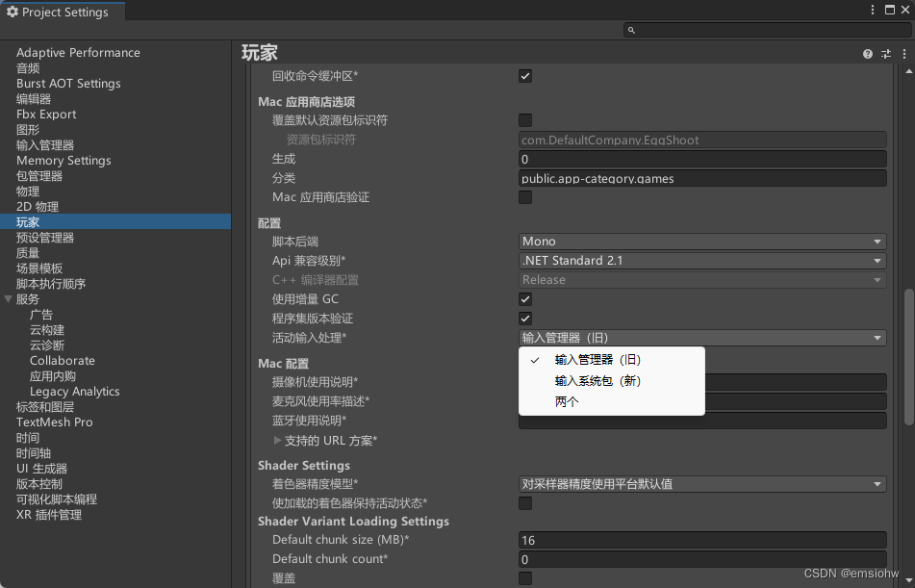Enable 使加载的着色器保持活动状态 checkbox

[525, 503]
